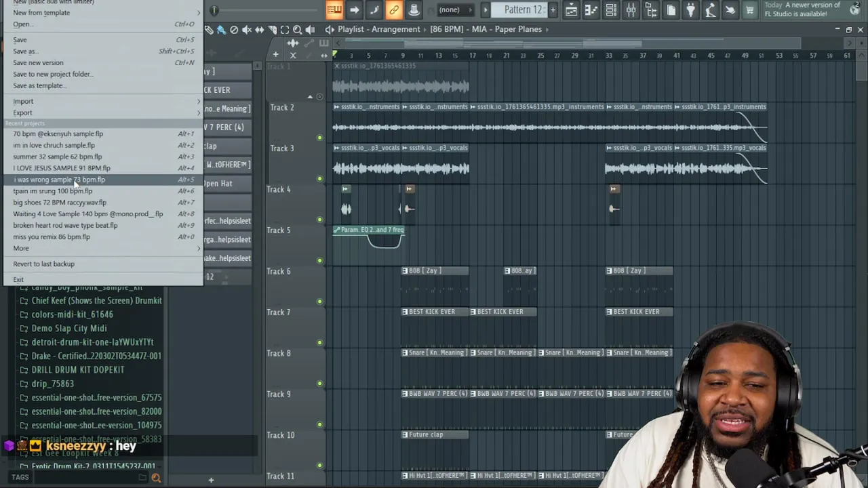Viewport: 868px width, 488px height.
Task: Choose Revert to last backup
Action: click(102, 264)
